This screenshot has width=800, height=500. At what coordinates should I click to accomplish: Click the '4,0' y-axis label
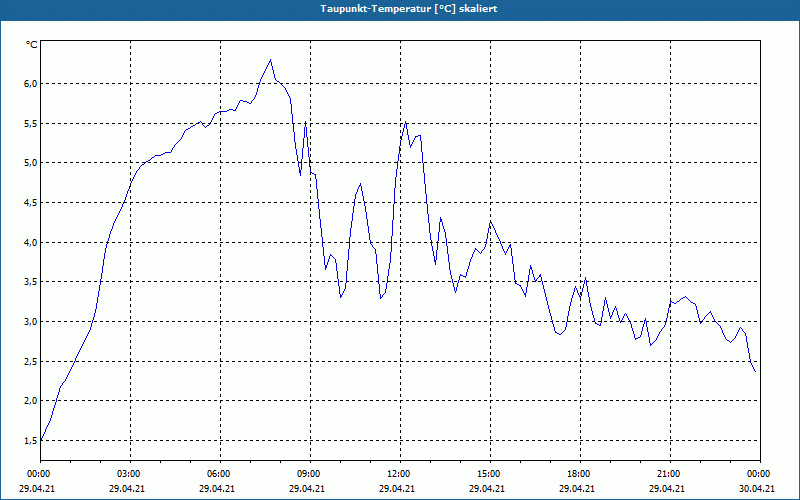point(31,242)
